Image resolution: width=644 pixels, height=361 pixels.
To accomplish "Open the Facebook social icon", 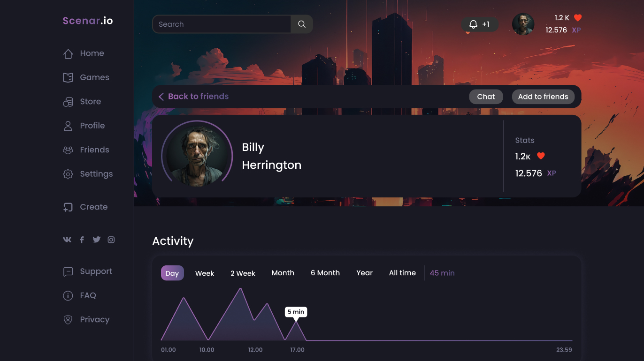I will 82,240.
